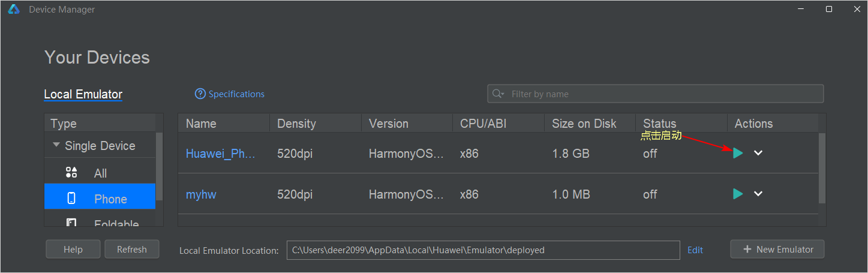This screenshot has width=868, height=273.
Task: Click the Specifications help icon
Action: tap(200, 94)
